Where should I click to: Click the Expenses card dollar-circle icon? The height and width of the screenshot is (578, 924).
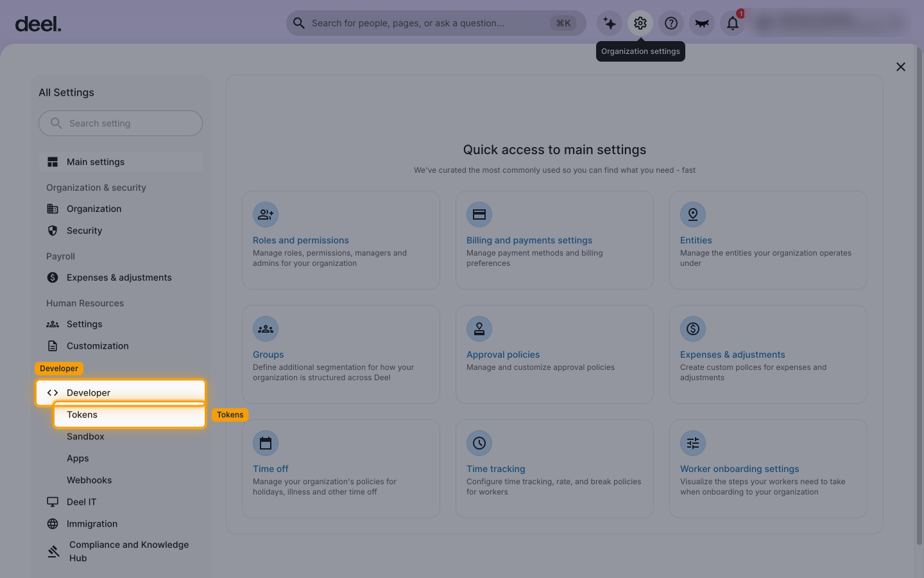(693, 329)
